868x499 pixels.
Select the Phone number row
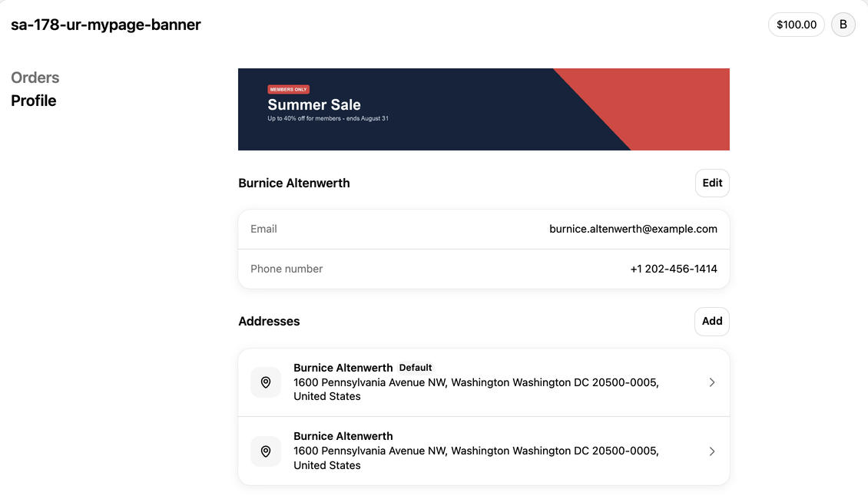click(x=484, y=269)
